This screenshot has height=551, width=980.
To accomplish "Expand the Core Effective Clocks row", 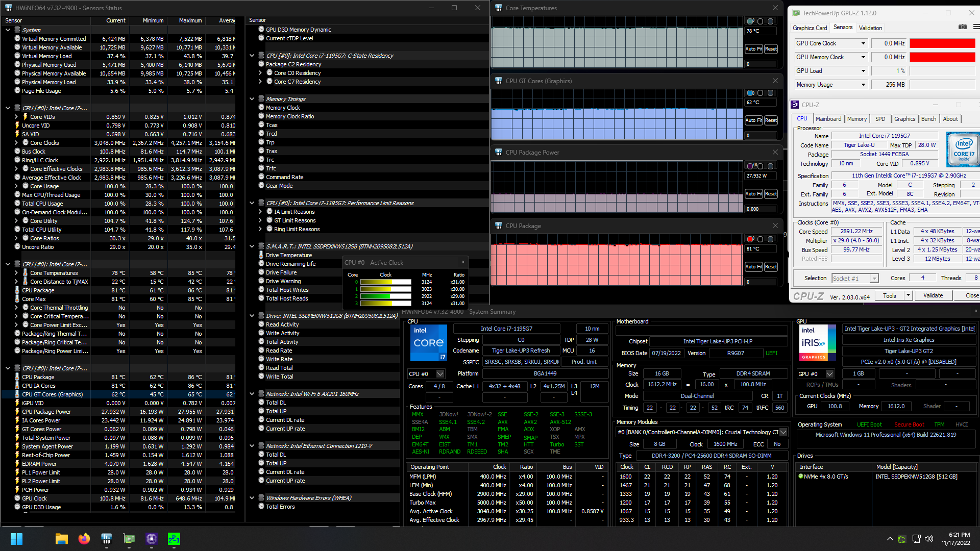I will point(16,169).
